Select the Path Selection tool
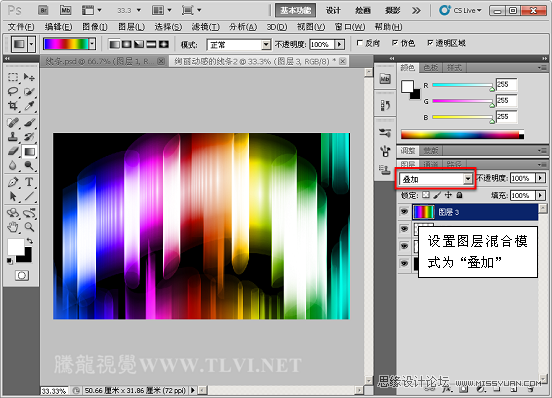The height and width of the screenshot is (398, 552). coord(13,196)
